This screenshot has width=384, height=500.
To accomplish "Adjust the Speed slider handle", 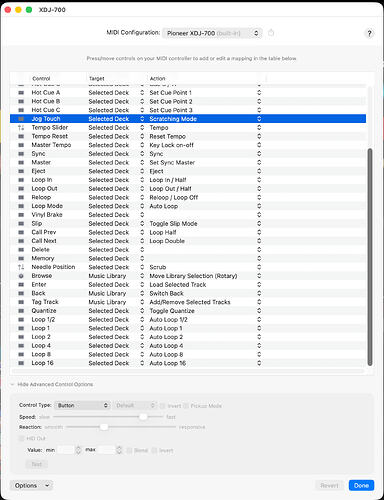I will point(143,417).
